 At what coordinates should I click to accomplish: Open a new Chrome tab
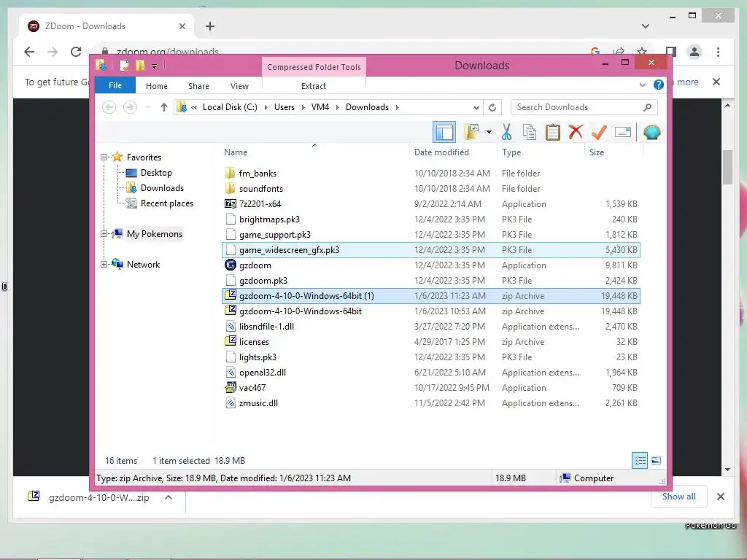210,26
